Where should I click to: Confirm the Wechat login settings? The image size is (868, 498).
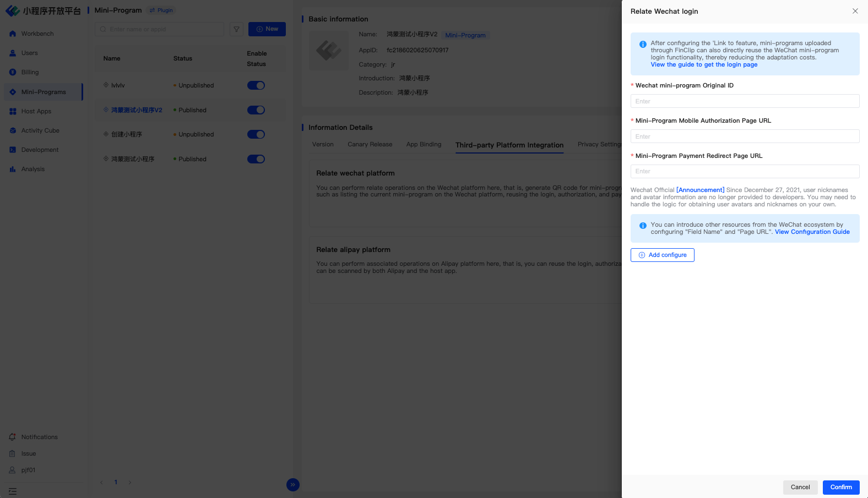click(x=841, y=487)
